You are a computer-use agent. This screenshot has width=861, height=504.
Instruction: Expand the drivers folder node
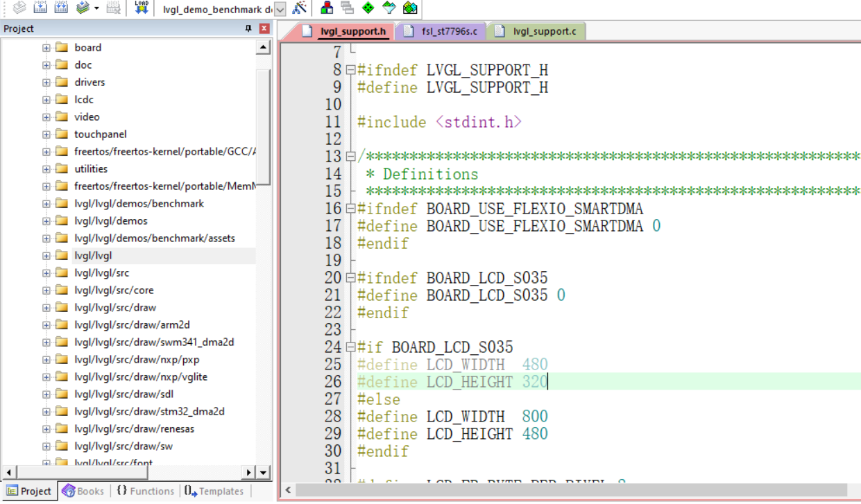(x=46, y=82)
